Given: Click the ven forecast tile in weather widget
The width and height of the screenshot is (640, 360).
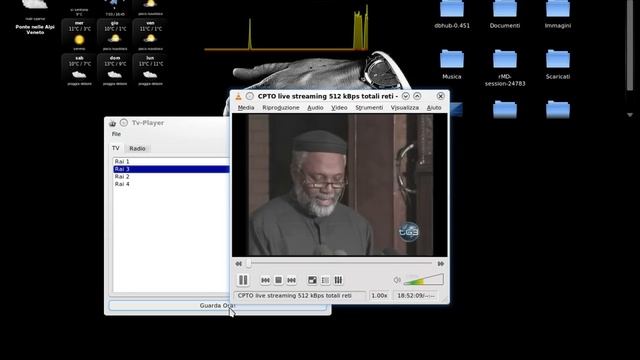Looking at the screenshot, I should [150, 36].
